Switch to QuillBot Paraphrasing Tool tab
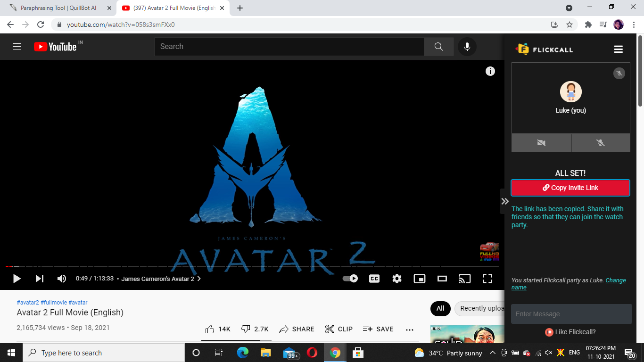The height and width of the screenshot is (362, 644). 58,8
